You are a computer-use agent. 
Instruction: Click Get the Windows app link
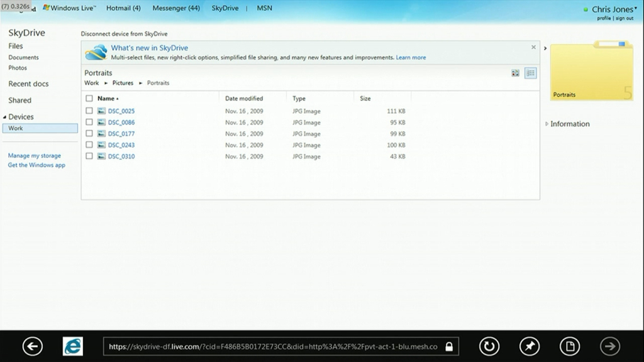(x=36, y=165)
